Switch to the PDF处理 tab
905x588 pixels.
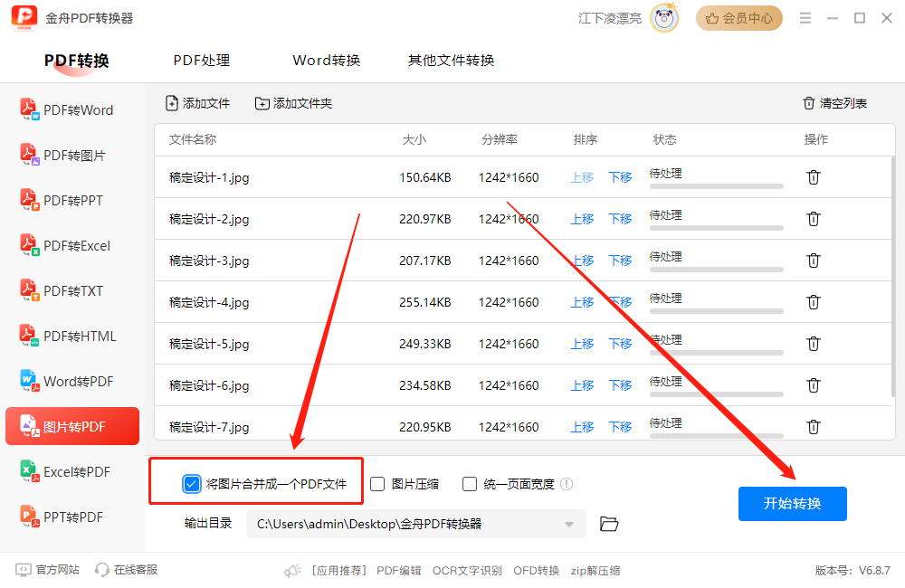point(200,60)
